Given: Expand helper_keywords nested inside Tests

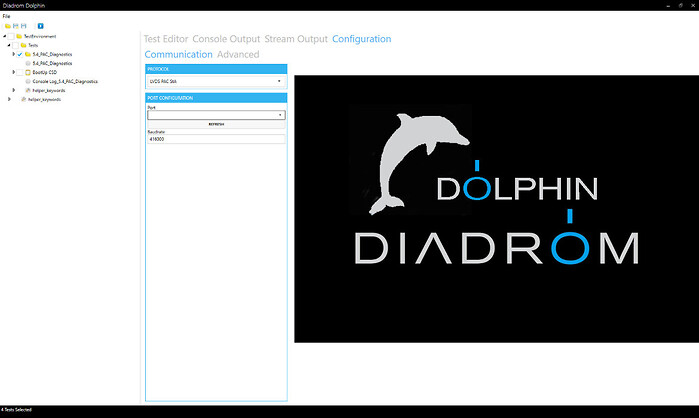Looking at the screenshot, I should 13,90.
